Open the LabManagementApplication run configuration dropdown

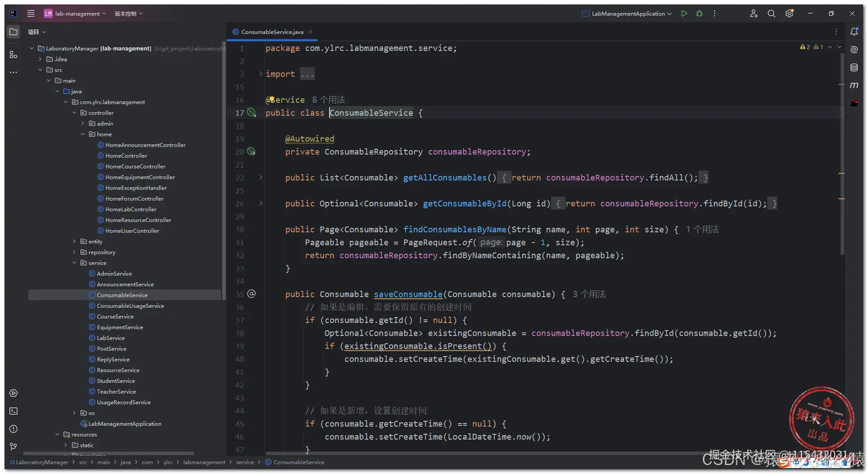[627, 13]
